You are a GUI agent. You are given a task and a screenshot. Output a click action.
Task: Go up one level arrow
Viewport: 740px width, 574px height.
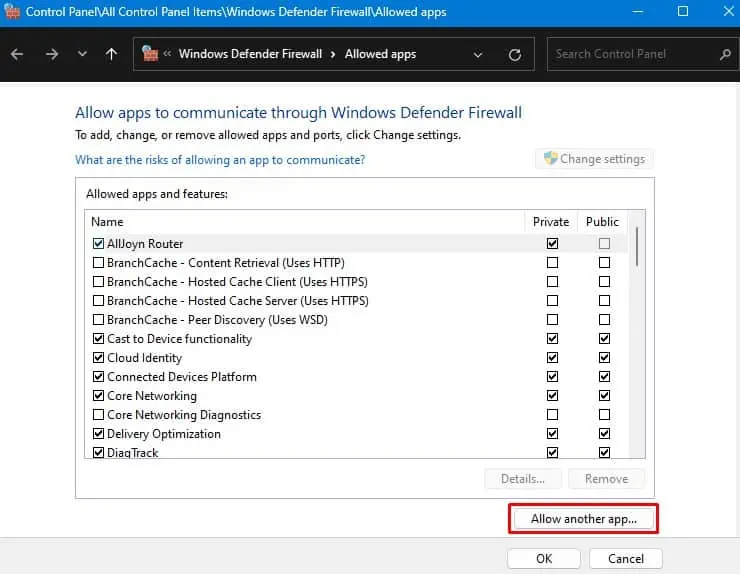point(111,54)
